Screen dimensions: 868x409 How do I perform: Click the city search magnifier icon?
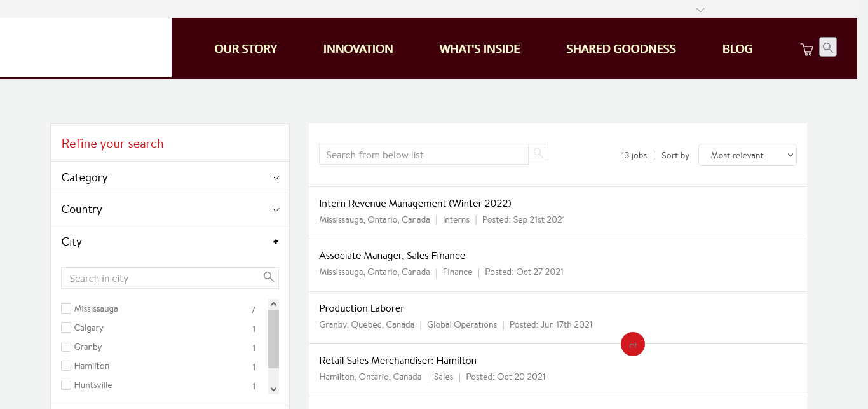point(269,277)
